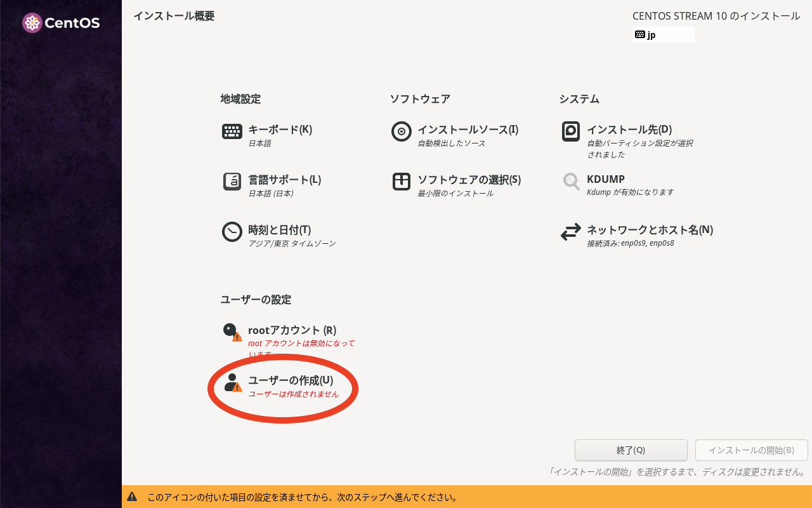
Task: Click the language support icon beside 言語サポート(L)
Action: coord(232,182)
